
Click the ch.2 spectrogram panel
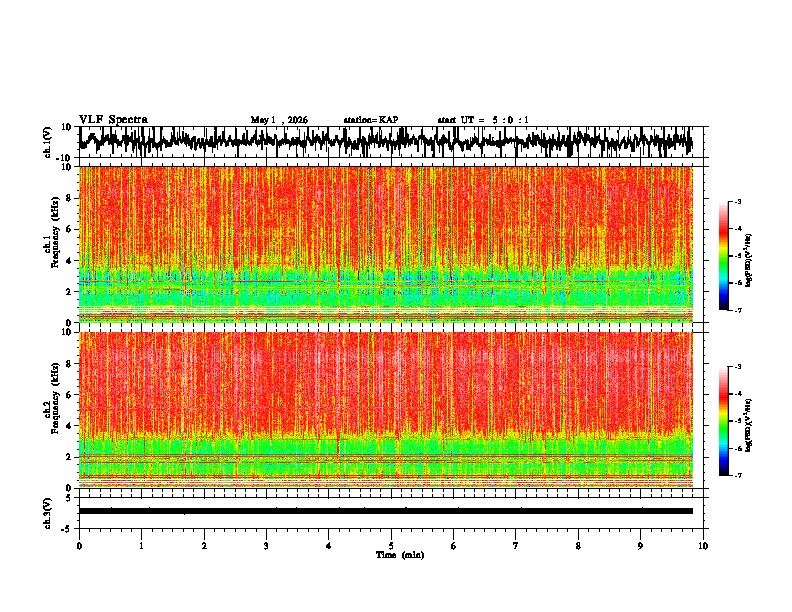(x=385, y=410)
